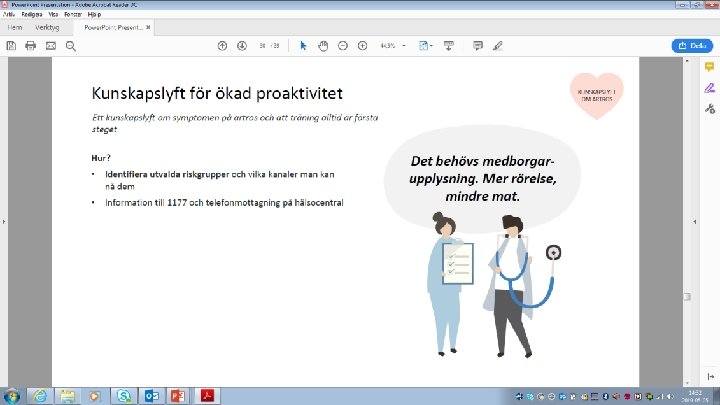Image resolution: width=720 pixels, height=405 pixels.
Task: Open Windows Media Player from the taskbar
Action: 95,396
